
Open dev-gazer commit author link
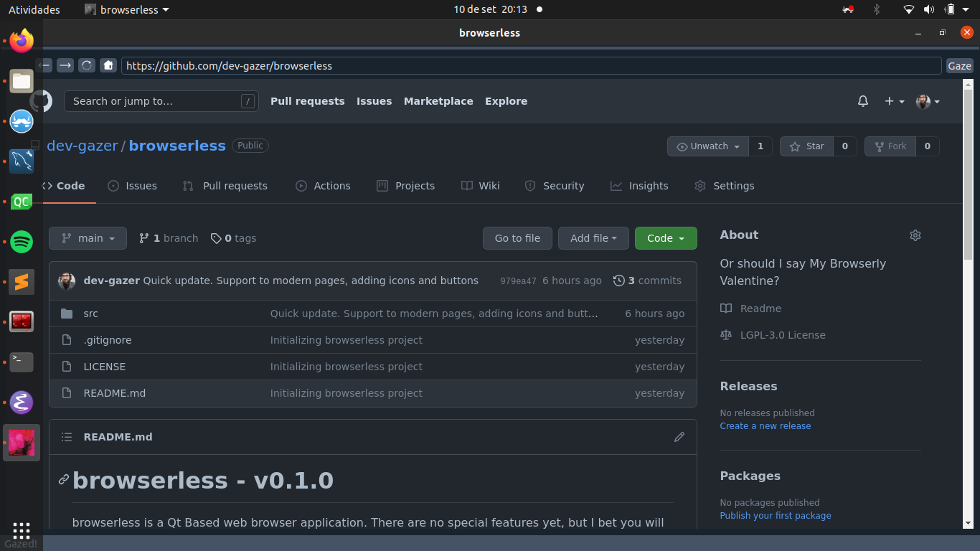(x=112, y=281)
